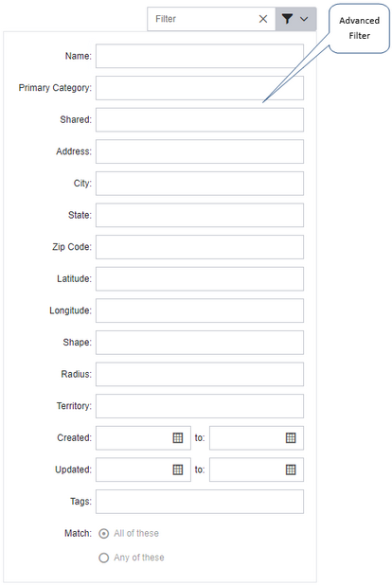392x585 pixels.
Task: Click the Name input field
Action: tap(200, 56)
